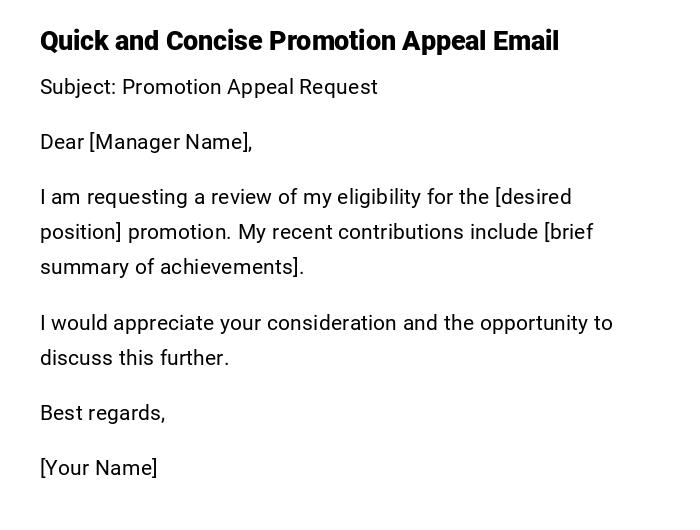This screenshot has width=700, height=530.
Task: Click the word "Dear" in the greeting
Action: 62,142
